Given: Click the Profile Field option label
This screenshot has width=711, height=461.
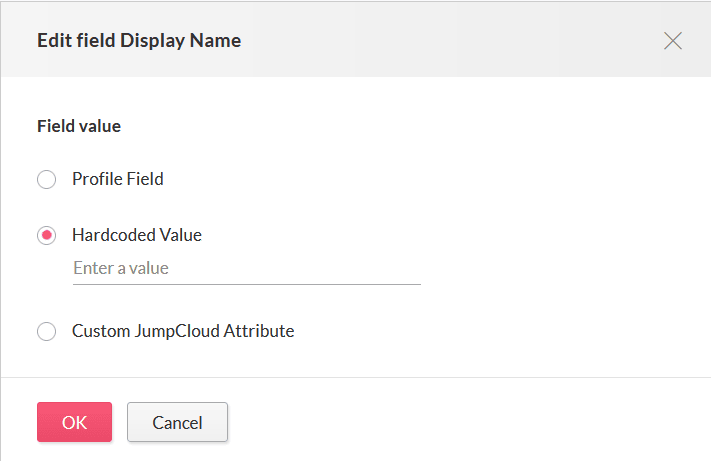Looking at the screenshot, I should click(118, 180).
